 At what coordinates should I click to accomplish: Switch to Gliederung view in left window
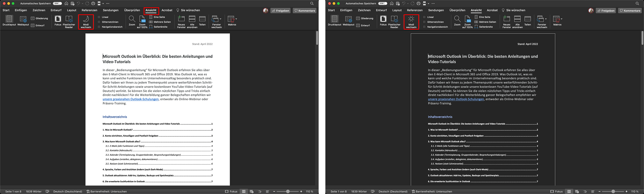[39, 18]
